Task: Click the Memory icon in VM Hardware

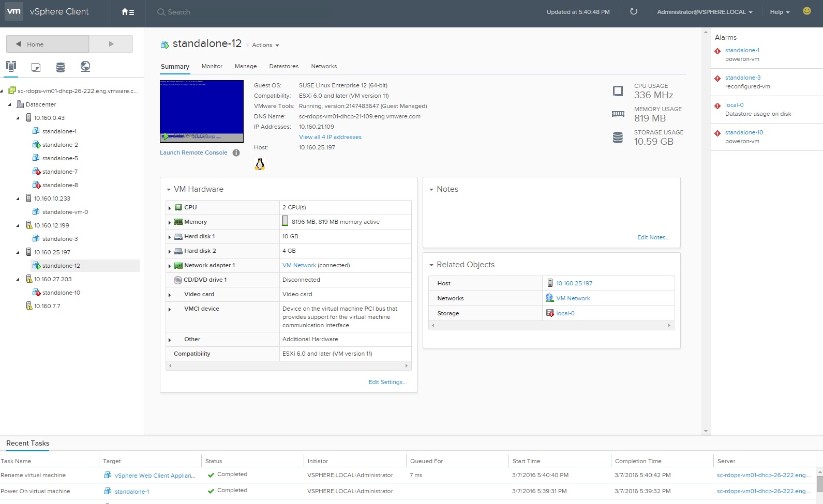Action: click(178, 222)
